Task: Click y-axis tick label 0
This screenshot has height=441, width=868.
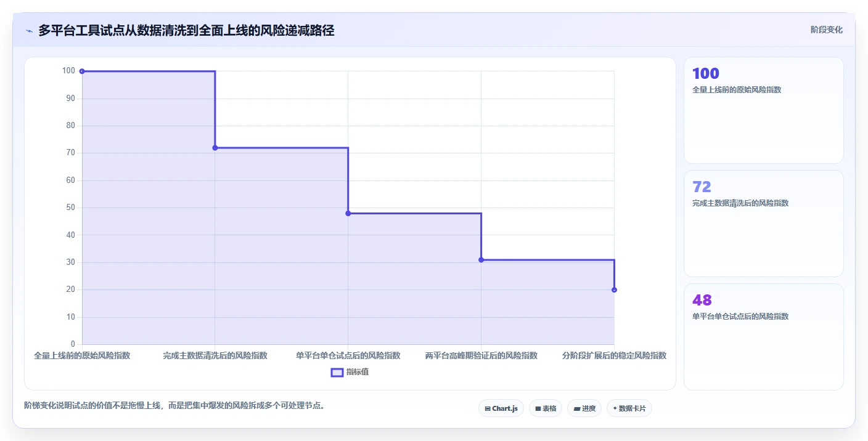Action: coord(73,344)
